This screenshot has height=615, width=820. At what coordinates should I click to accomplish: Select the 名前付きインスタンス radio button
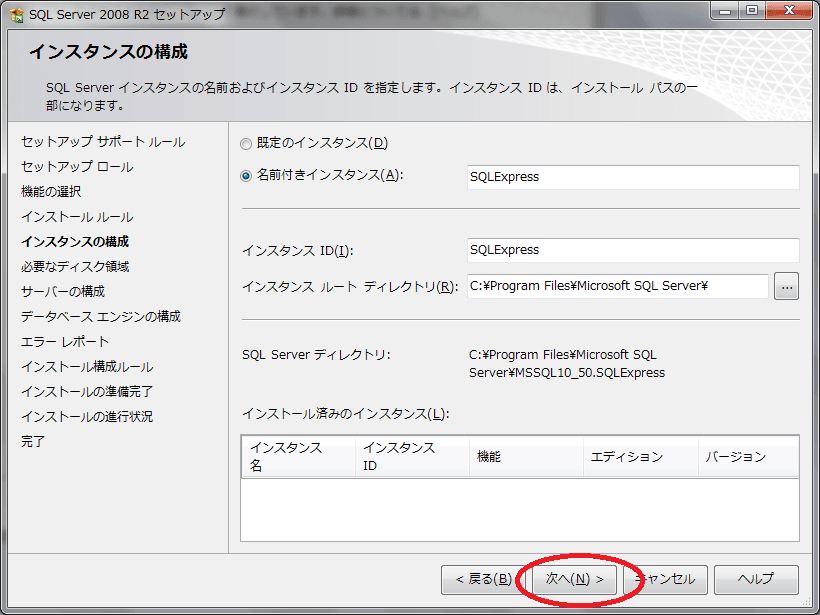pos(245,175)
